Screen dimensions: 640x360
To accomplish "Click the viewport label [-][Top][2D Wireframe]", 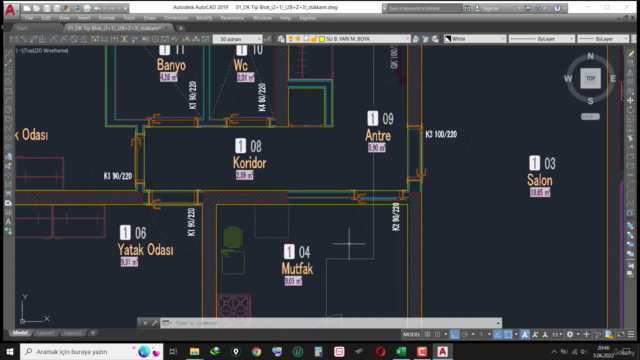I will [42, 51].
